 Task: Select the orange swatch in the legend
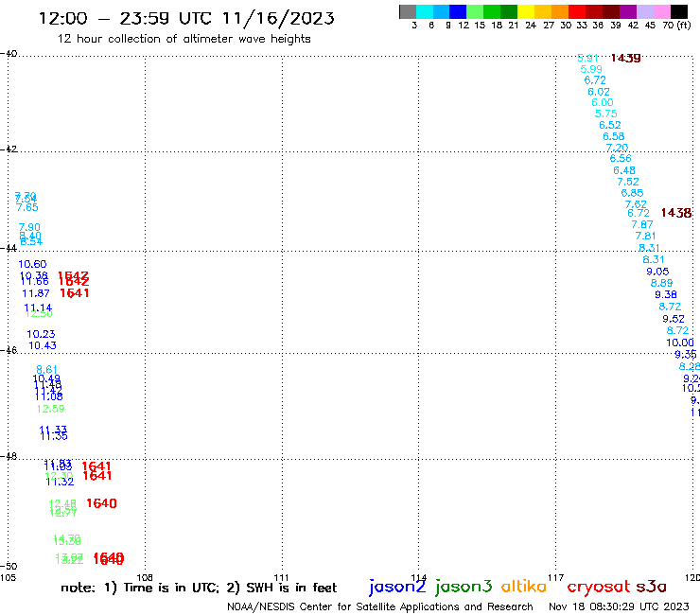pyautogui.click(x=560, y=11)
